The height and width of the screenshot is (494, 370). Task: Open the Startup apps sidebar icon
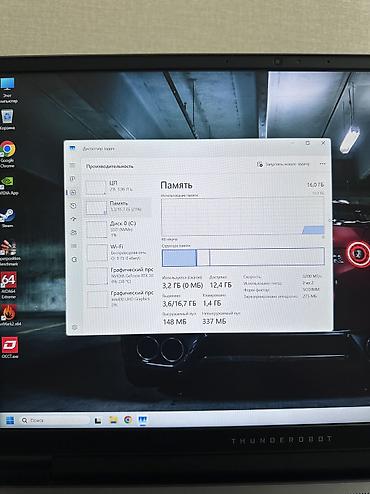tap(74, 219)
